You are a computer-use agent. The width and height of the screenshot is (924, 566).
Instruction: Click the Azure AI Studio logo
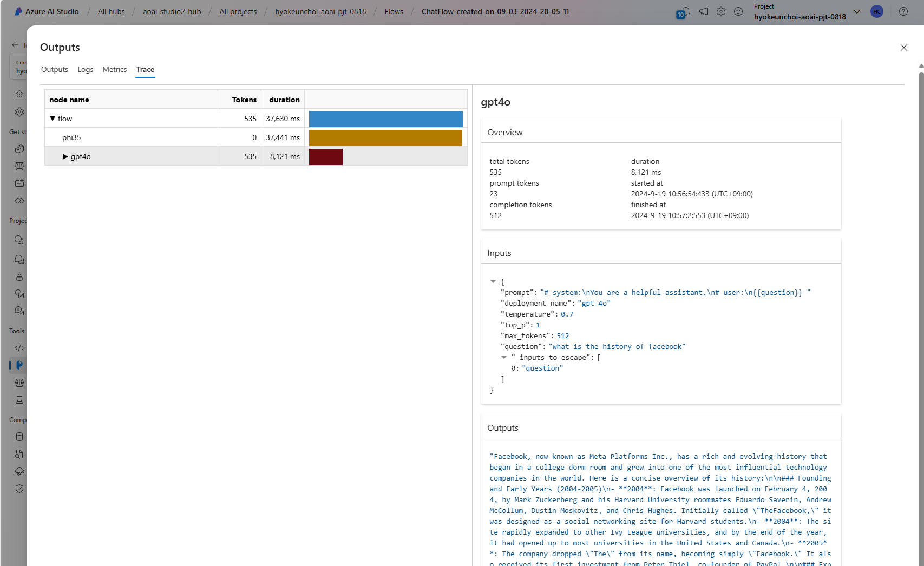coord(46,11)
